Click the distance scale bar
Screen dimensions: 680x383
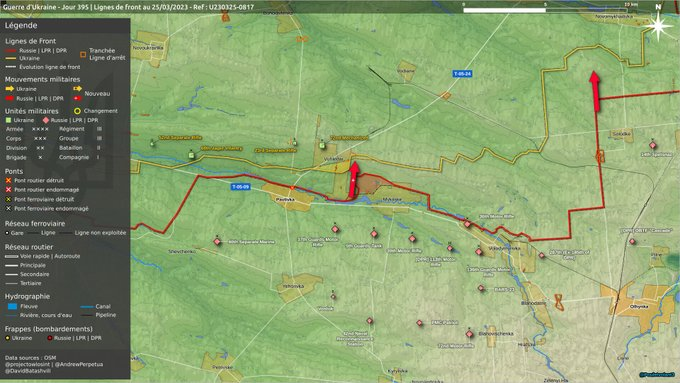tap(545, 10)
